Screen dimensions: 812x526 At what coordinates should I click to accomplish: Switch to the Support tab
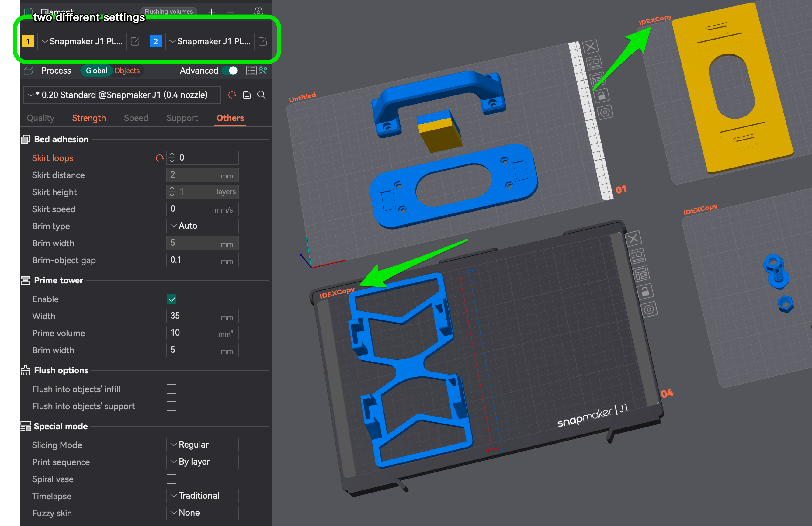182,118
